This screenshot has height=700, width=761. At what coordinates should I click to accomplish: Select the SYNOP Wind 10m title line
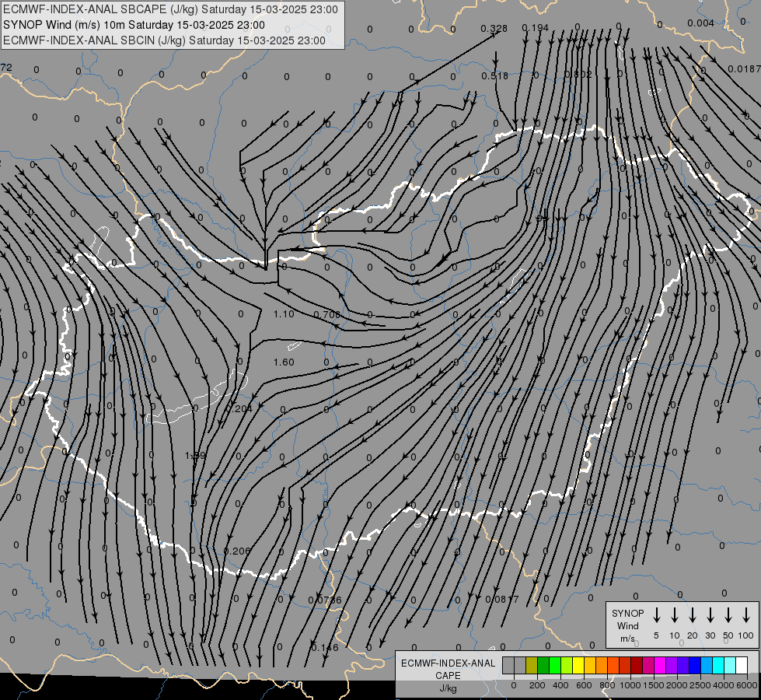(134, 25)
